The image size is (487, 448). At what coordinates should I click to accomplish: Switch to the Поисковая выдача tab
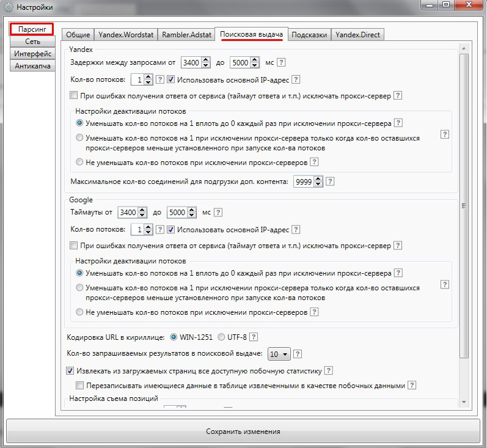251,34
